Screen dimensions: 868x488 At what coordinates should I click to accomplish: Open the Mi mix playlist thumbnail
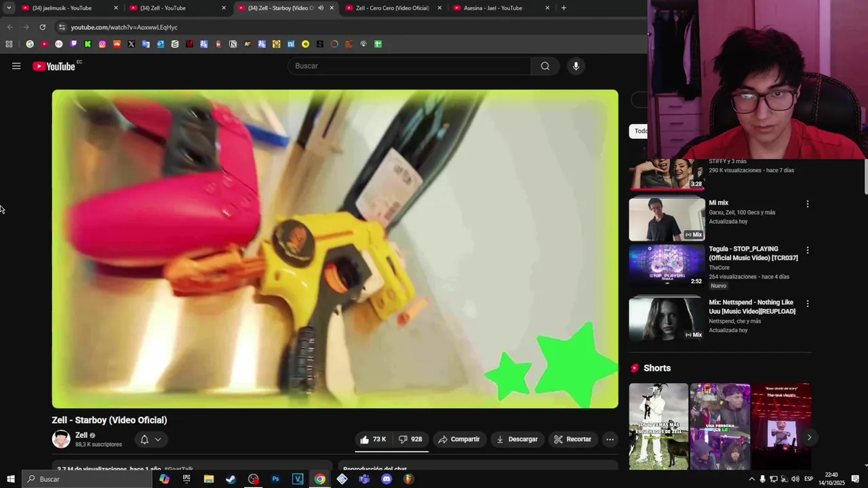(x=667, y=219)
